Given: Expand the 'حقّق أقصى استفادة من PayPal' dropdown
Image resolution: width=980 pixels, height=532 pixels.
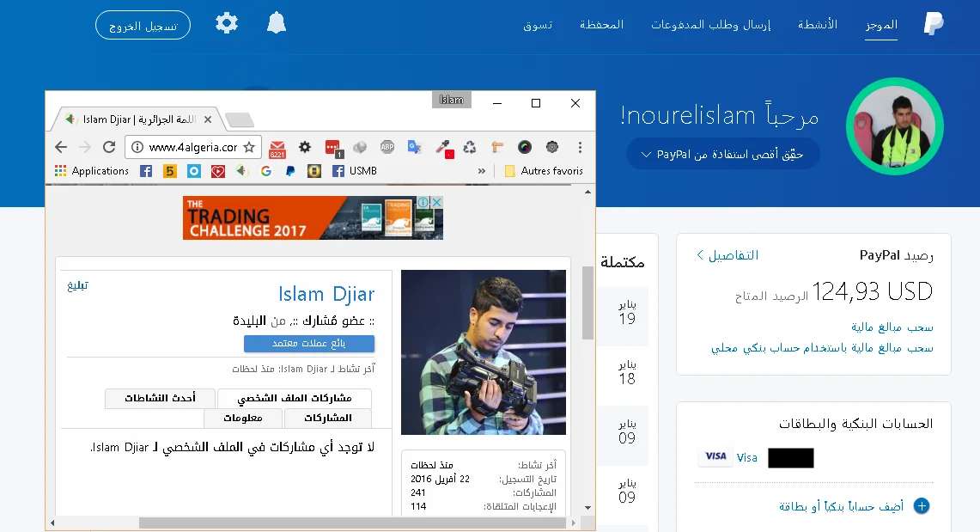Looking at the screenshot, I should [722, 155].
